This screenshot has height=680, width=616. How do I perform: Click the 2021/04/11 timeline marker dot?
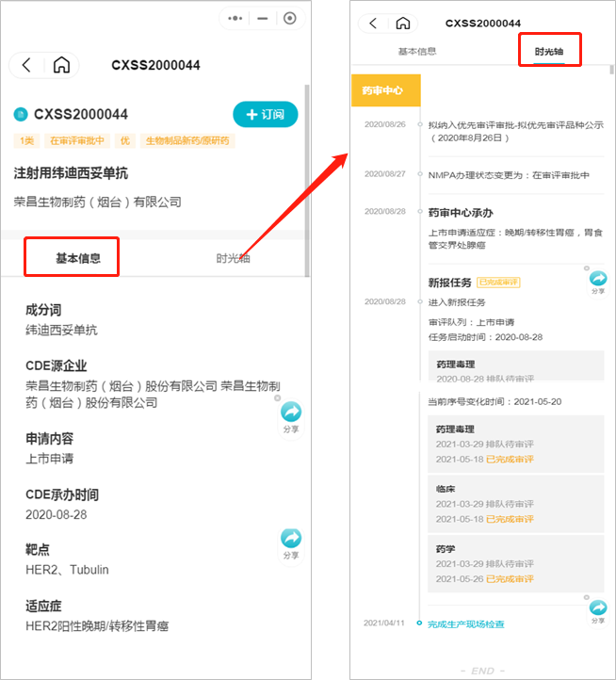click(x=419, y=623)
